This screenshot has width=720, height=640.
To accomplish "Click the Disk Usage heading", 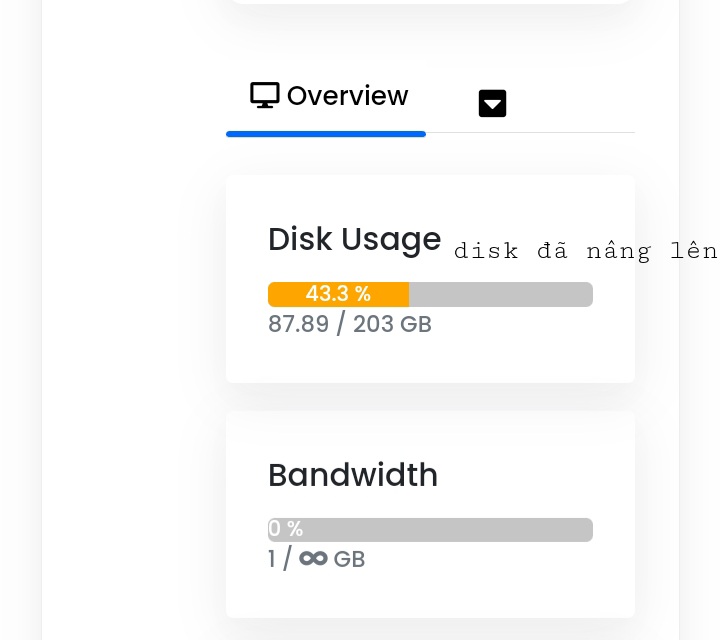I will click(354, 239).
